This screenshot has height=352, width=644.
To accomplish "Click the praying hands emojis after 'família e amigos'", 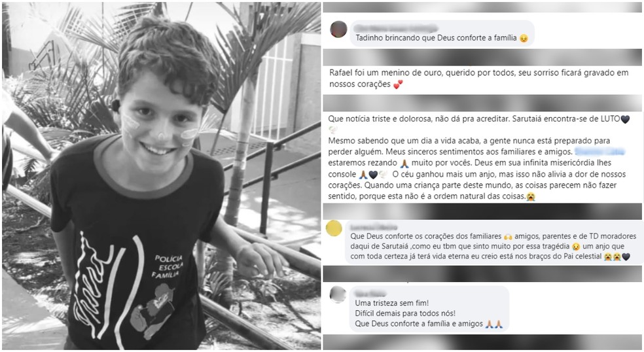I will point(493,324).
